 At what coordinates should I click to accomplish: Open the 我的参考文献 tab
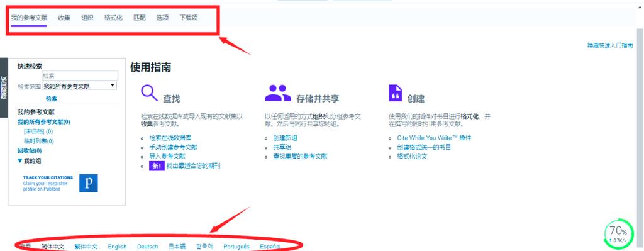point(29,18)
